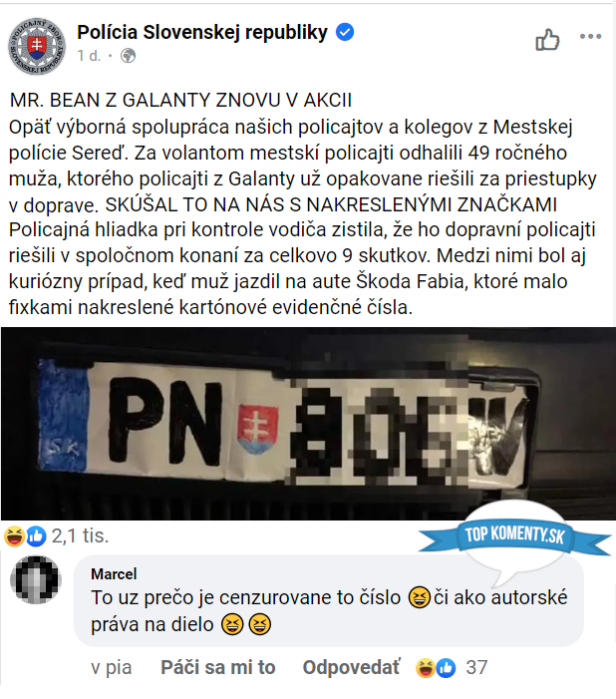
Task: Open Marcel's commenter name
Action: click(114, 573)
